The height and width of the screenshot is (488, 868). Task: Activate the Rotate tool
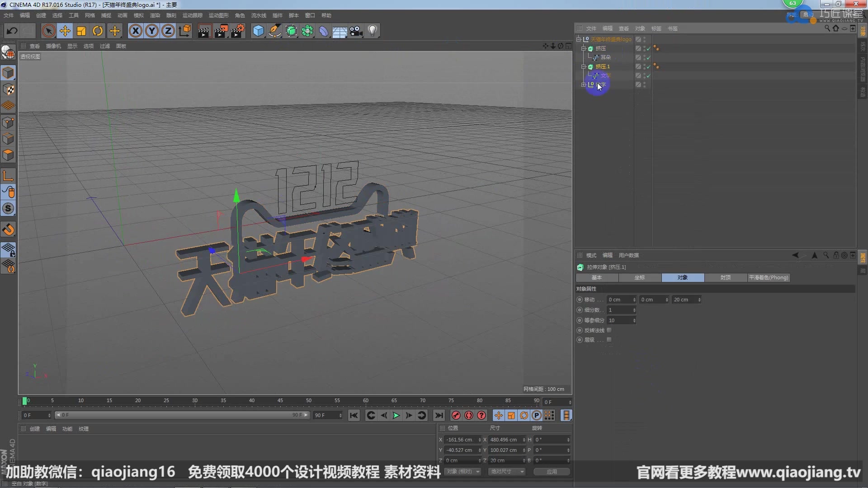[x=98, y=31]
